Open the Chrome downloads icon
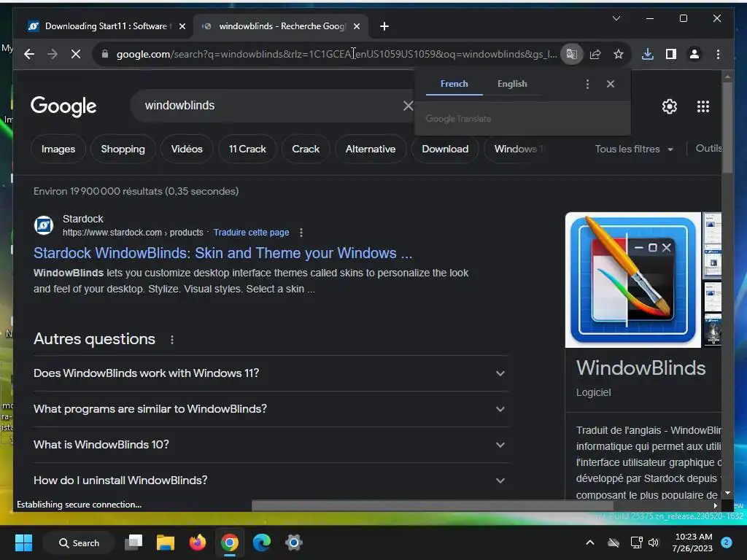Image resolution: width=747 pixels, height=560 pixels. [x=648, y=54]
